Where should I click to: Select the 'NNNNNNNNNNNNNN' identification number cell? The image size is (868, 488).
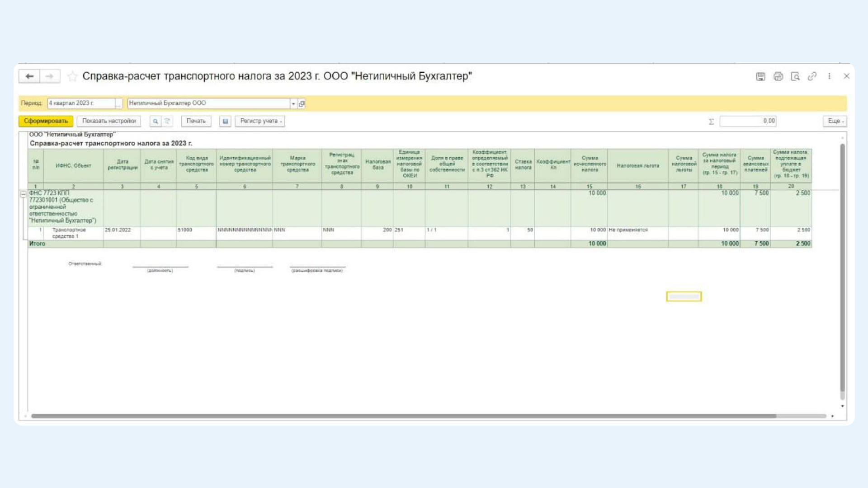pos(244,233)
